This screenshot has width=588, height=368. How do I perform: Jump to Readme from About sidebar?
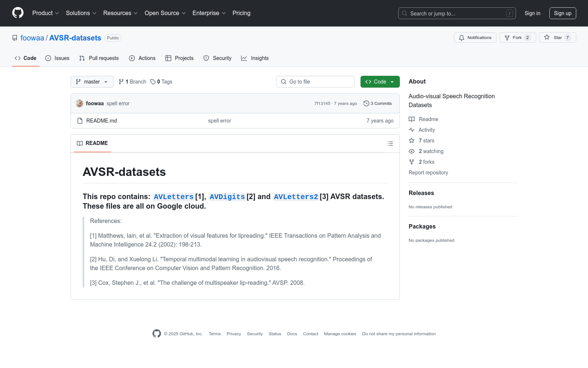[423, 119]
